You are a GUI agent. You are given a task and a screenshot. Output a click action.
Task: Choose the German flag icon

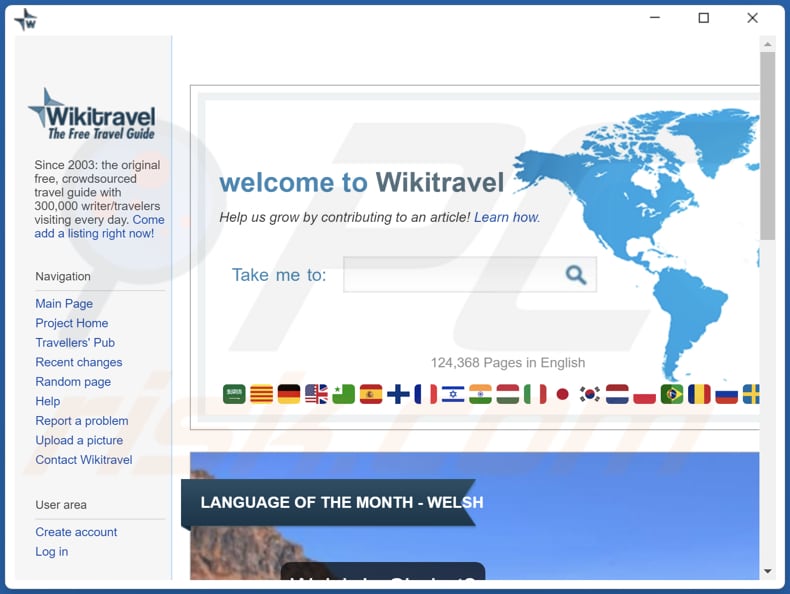[289, 394]
